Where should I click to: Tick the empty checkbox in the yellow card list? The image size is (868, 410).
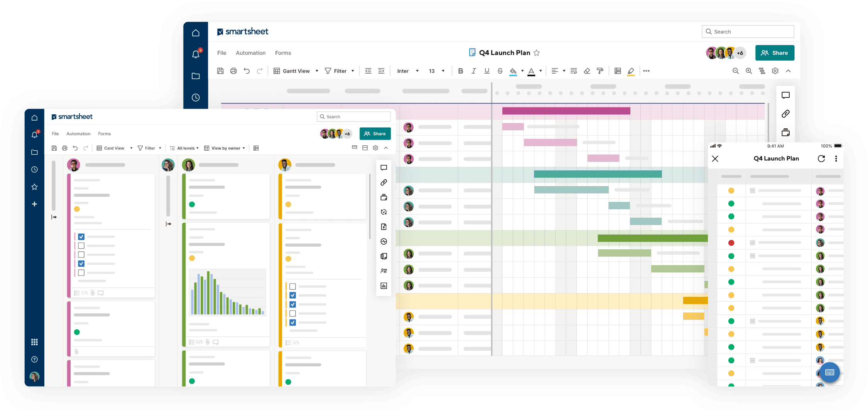[292, 287]
